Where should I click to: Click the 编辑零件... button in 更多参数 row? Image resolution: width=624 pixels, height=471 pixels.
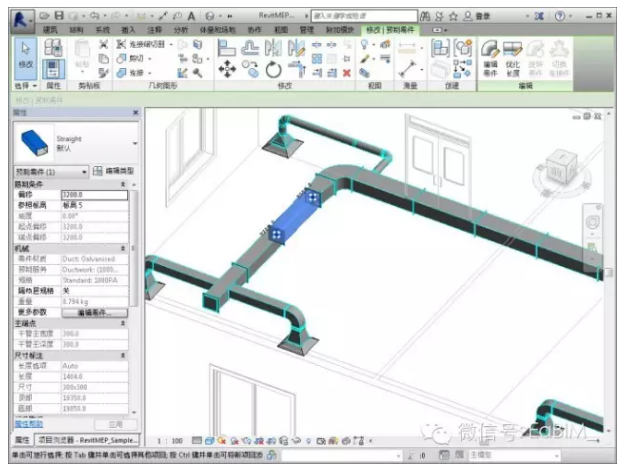[94, 313]
